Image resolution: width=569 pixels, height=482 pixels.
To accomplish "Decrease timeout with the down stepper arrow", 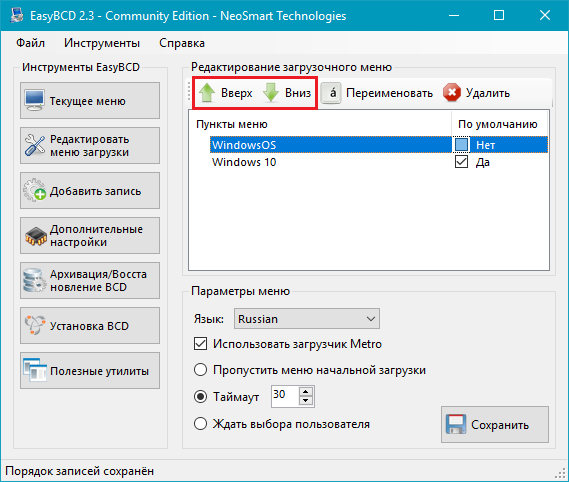I will click(306, 401).
